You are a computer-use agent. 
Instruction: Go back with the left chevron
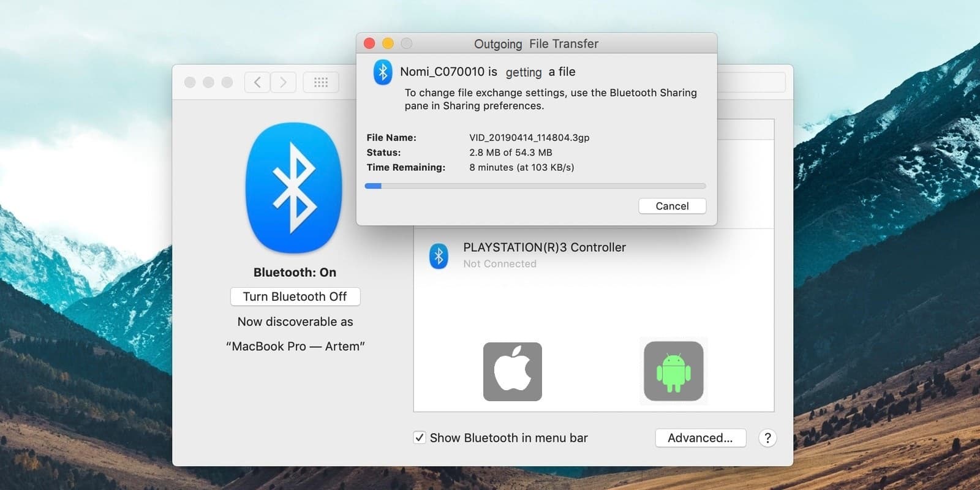257,82
